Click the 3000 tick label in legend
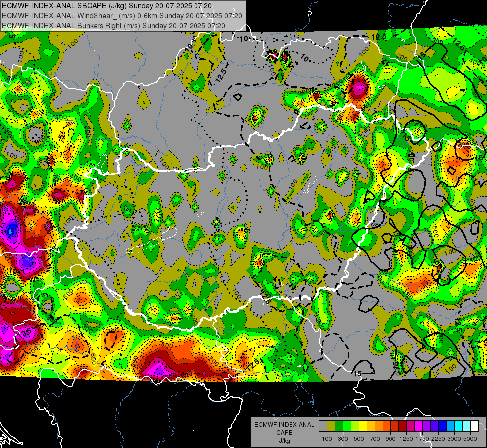The height and width of the screenshot is (448, 487). pos(454,439)
